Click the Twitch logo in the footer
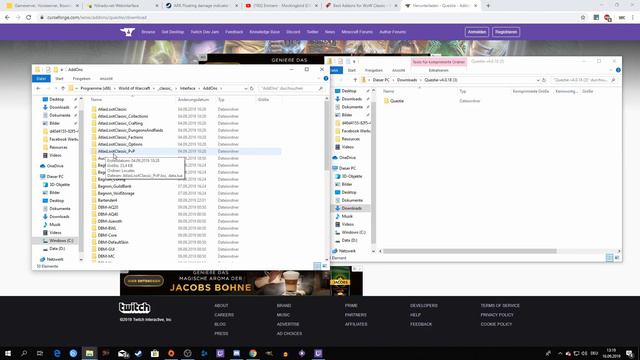640x360 pixels. point(135,307)
